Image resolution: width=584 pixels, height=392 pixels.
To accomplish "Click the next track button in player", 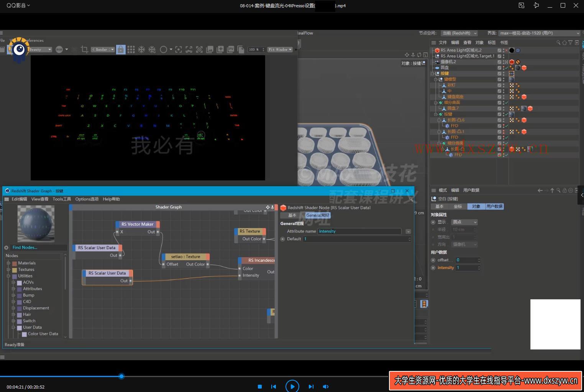I will tap(311, 387).
